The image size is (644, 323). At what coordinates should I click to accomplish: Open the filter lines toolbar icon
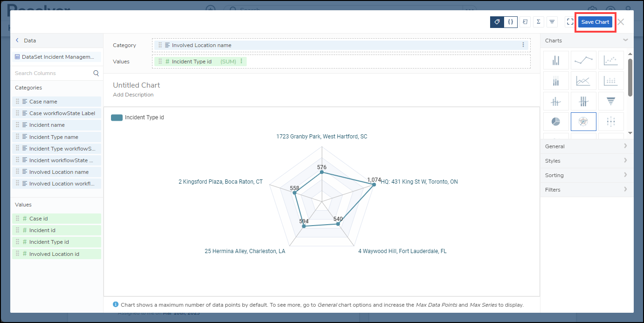[552, 22]
